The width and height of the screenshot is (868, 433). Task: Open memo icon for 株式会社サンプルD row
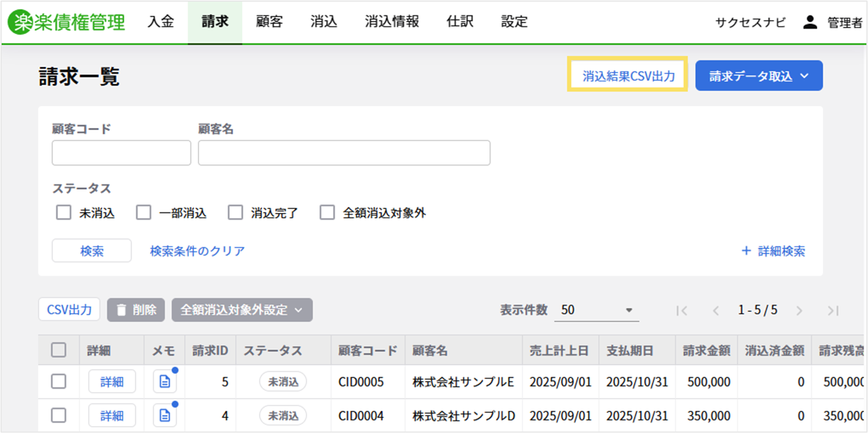(165, 416)
